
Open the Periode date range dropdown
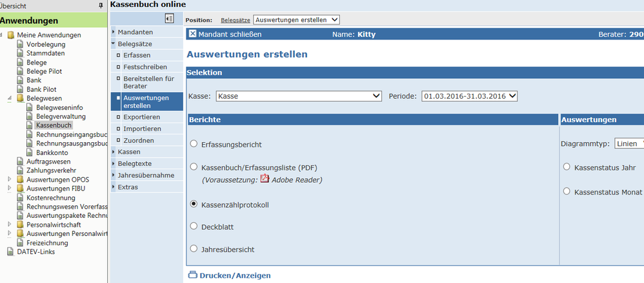[469, 96]
